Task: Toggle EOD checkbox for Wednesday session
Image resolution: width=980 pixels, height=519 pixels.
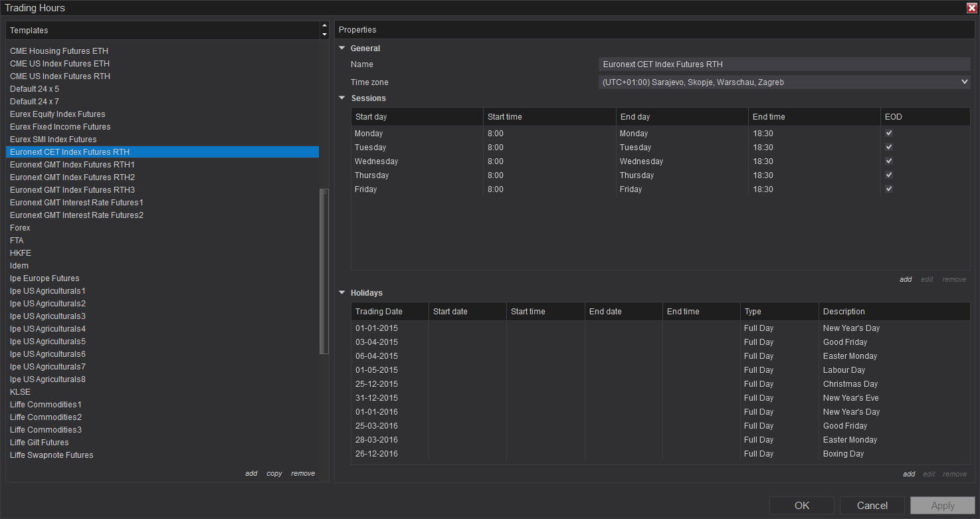Action: coord(889,161)
